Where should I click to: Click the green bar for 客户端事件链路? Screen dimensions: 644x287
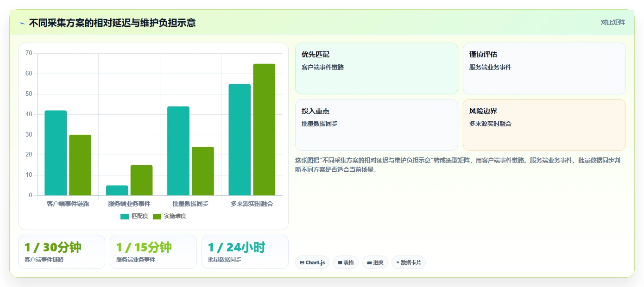coord(80,165)
